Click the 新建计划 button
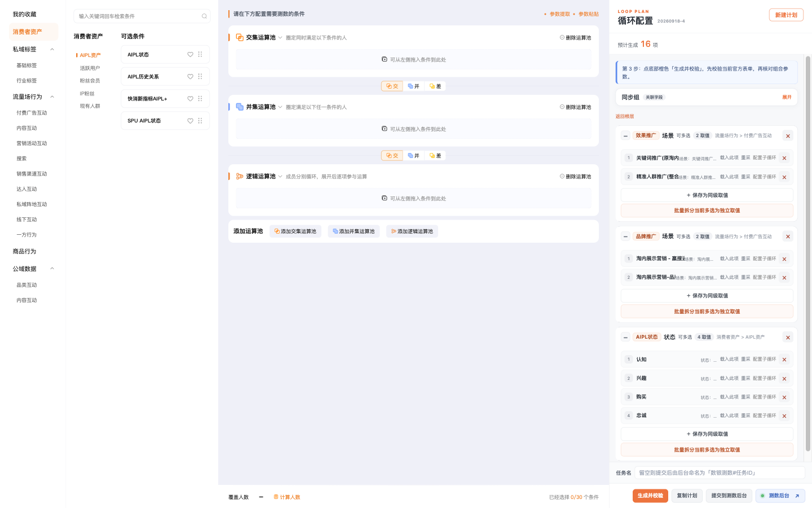The height and width of the screenshot is (508, 812). [786, 15]
